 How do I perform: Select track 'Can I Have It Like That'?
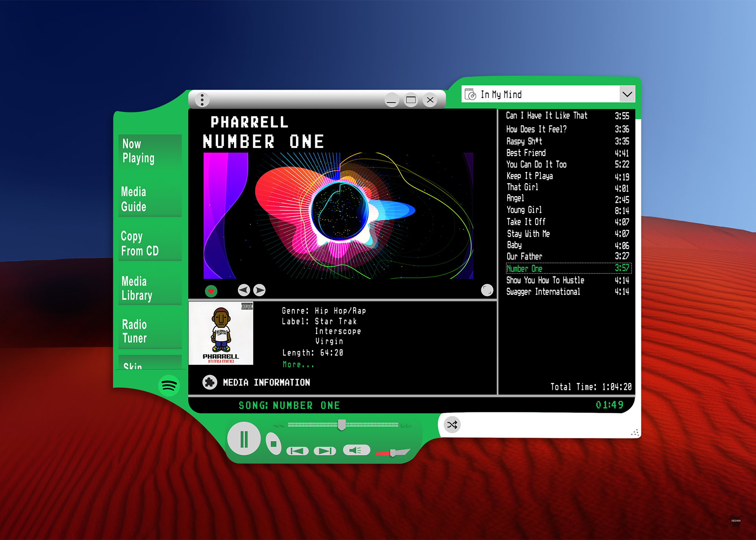tap(567, 116)
